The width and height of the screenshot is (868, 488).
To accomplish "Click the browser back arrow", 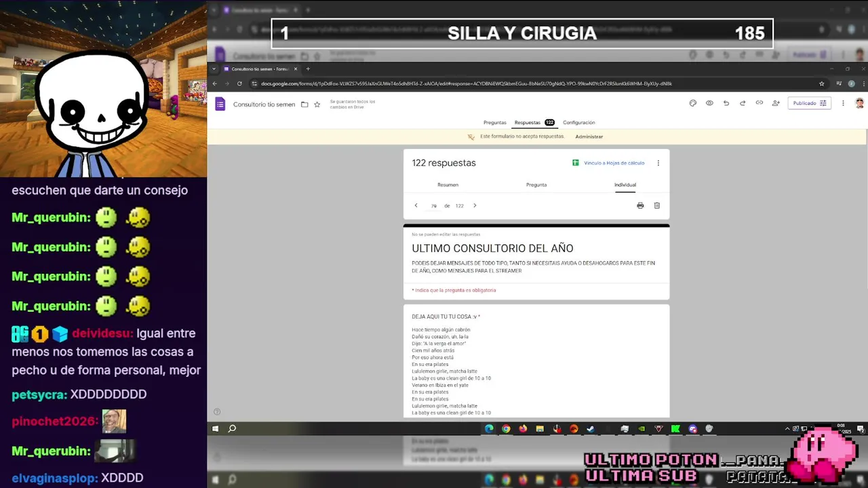I will coord(215,83).
